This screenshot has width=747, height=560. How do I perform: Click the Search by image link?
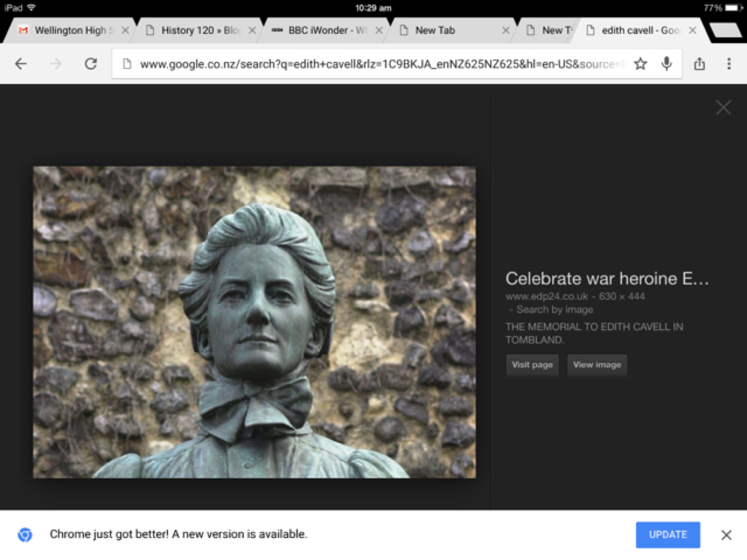point(555,310)
